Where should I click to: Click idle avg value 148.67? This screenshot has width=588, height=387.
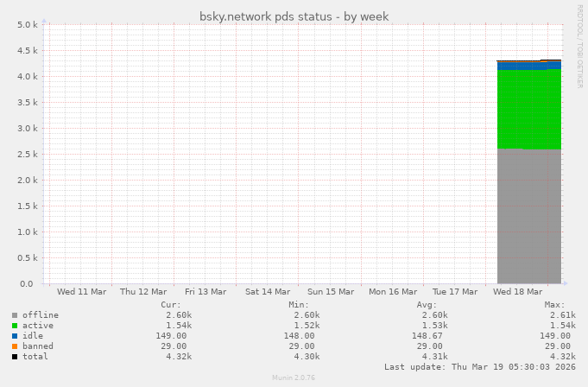(x=427, y=336)
